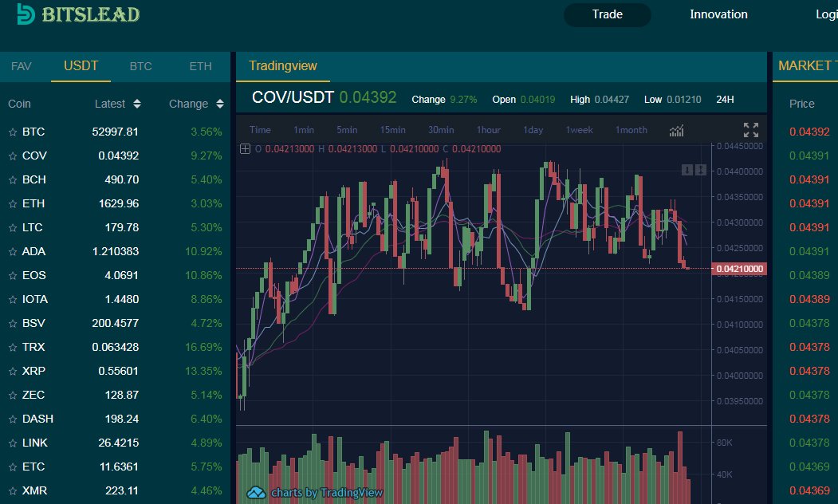Viewport: 838px width, 504px height.
Task: Sort coins by Change arrows
Action: (220, 104)
